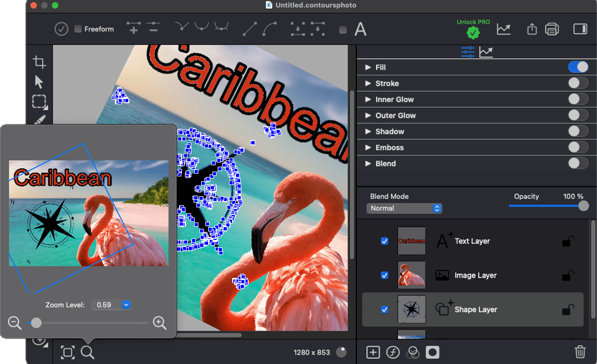Click the add anchor point icon
The image size is (597, 364).
134,28
